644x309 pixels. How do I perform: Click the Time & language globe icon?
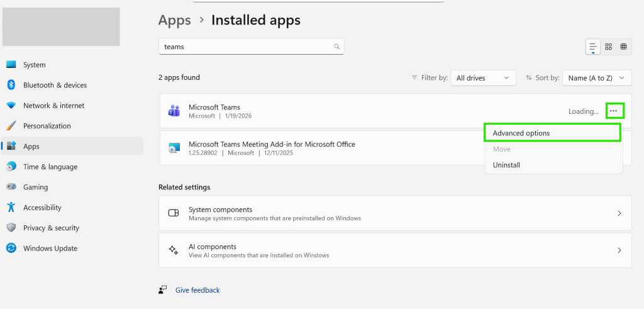pyautogui.click(x=11, y=166)
